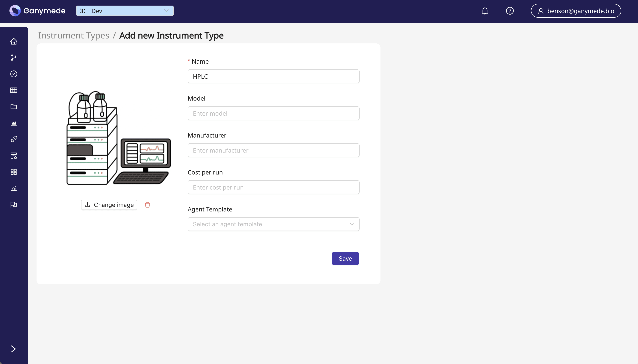Click the table grid icon in sidebar
The width and height of the screenshot is (638, 364).
pos(14,90)
